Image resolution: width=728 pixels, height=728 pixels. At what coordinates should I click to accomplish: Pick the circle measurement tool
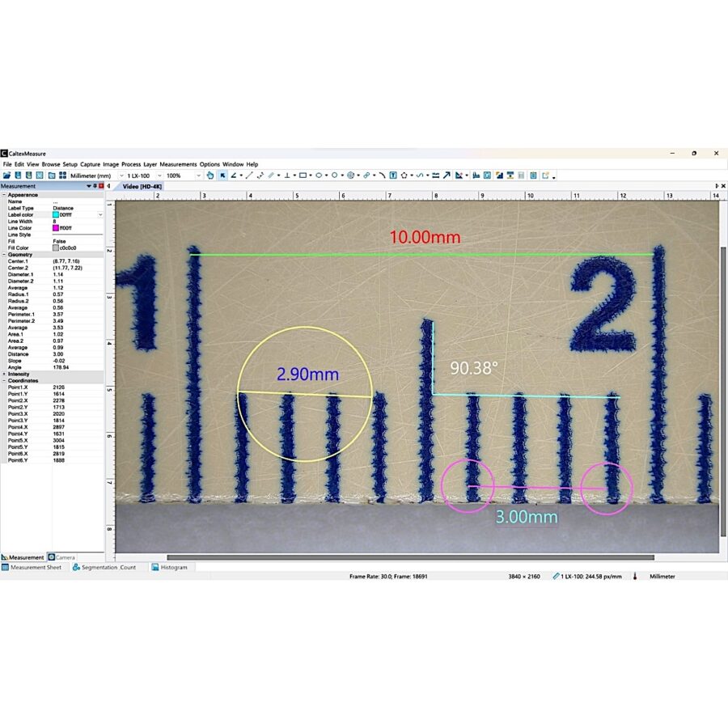[334, 176]
